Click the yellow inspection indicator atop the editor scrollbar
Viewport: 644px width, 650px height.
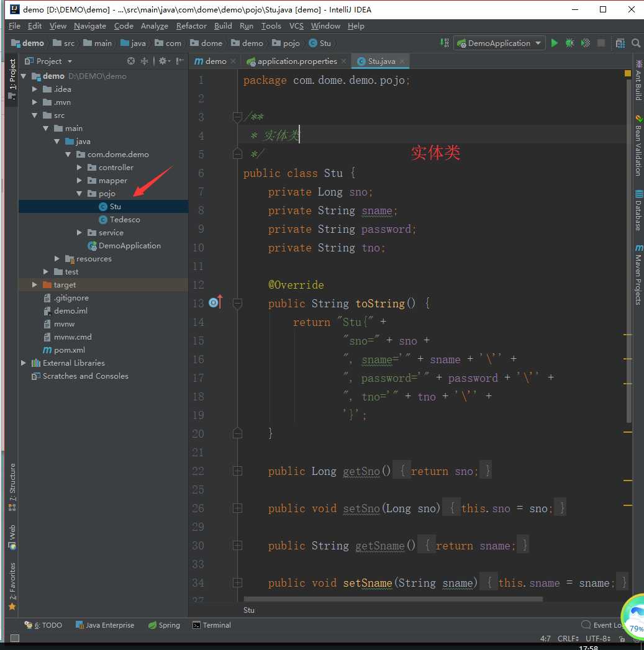point(627,73)
